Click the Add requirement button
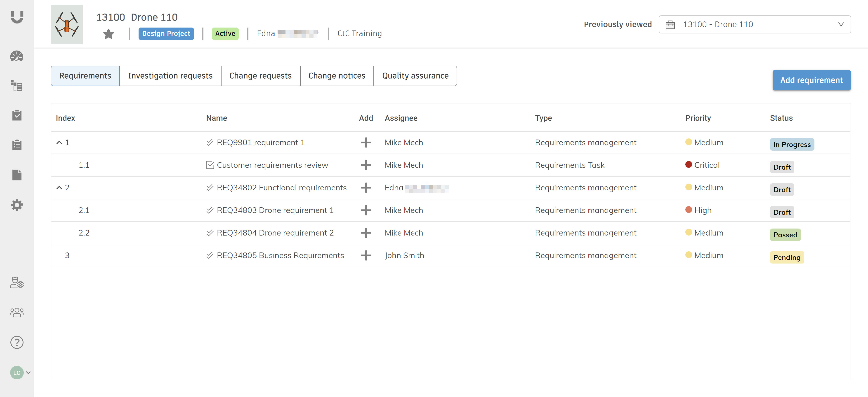Screen dimensions: 868x397 (811, 80)
